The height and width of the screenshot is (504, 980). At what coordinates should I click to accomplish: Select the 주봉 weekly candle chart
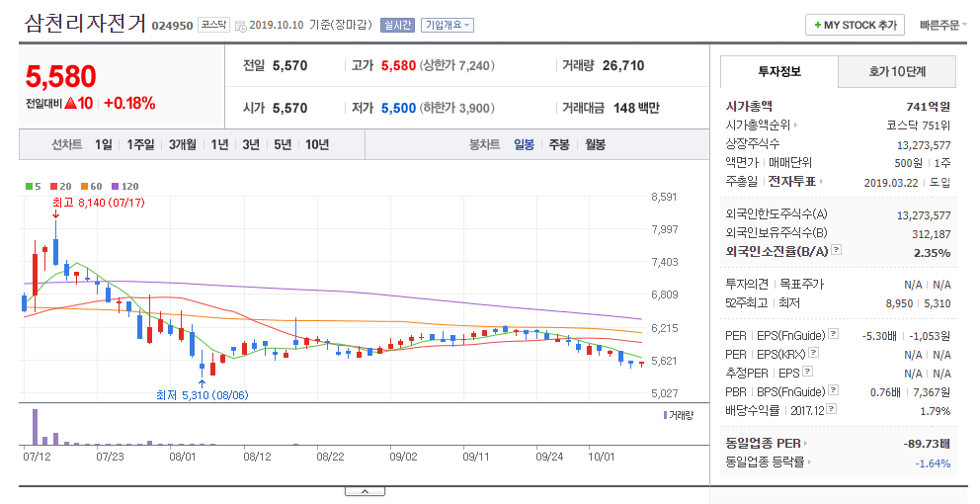tap(559, 144)
